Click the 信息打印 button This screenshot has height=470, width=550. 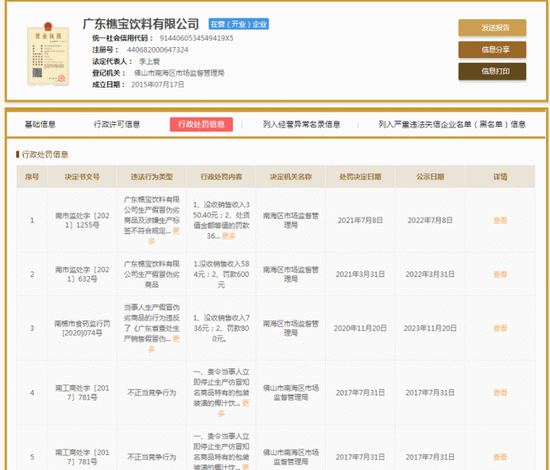pos(492,71)
